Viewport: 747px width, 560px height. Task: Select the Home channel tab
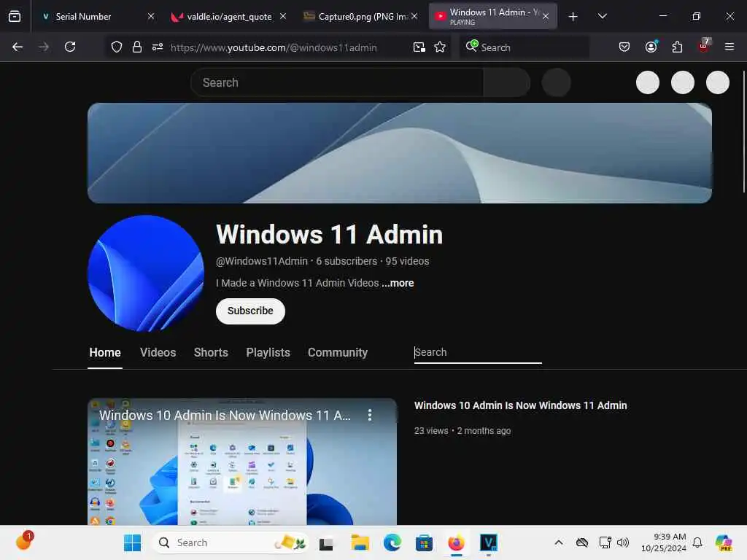pos(105,352)
